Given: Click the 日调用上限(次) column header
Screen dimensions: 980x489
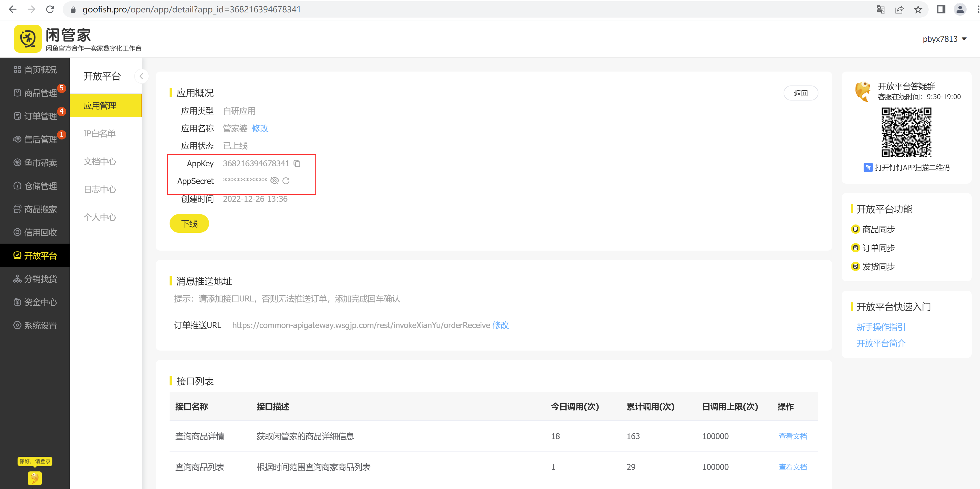Looking at the screenshot, I should tap(730, 407).
